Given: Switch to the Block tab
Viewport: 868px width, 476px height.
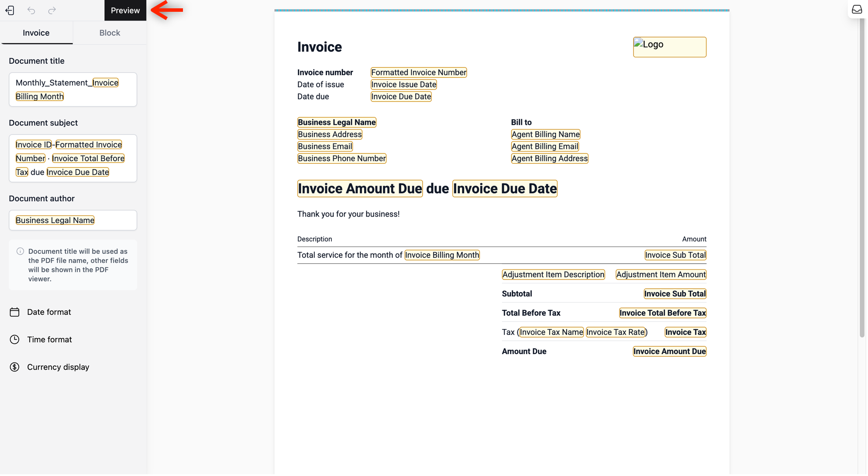Looking at the screenshot, I should point(110,33).
